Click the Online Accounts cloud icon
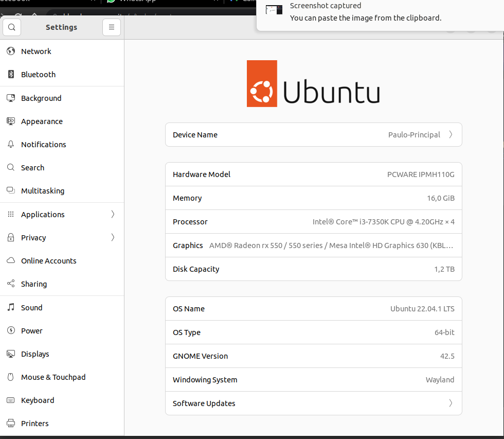The width and height of the screenshot is (504, 439). [x=11, y=260]
